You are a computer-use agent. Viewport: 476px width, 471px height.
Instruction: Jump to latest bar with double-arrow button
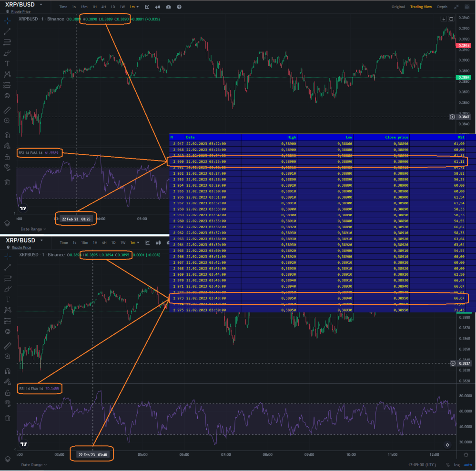(x=447, y=445)
